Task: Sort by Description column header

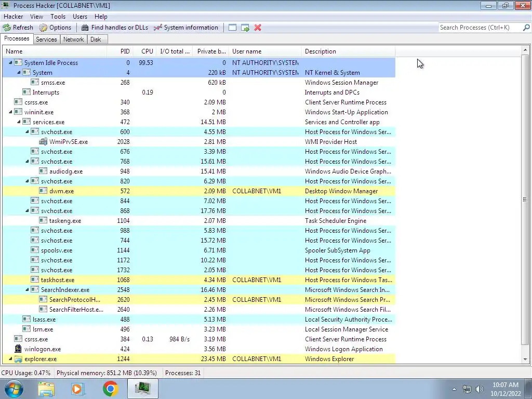Action: click(349, 51)
